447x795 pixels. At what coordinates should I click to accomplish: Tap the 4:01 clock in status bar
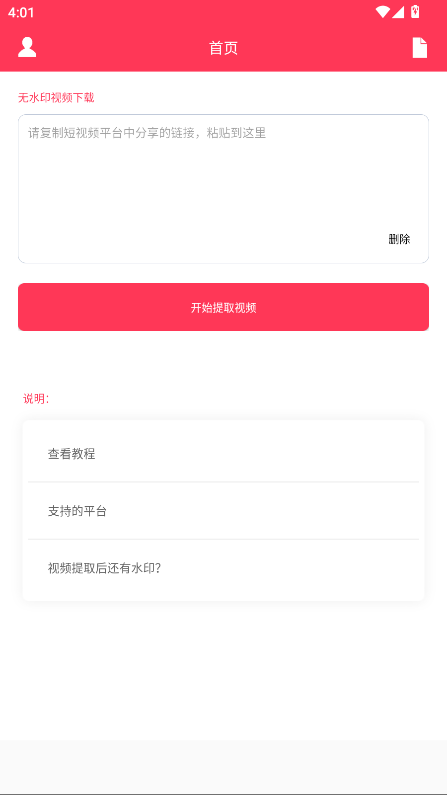pyautogui.click(x=21, y=13)
